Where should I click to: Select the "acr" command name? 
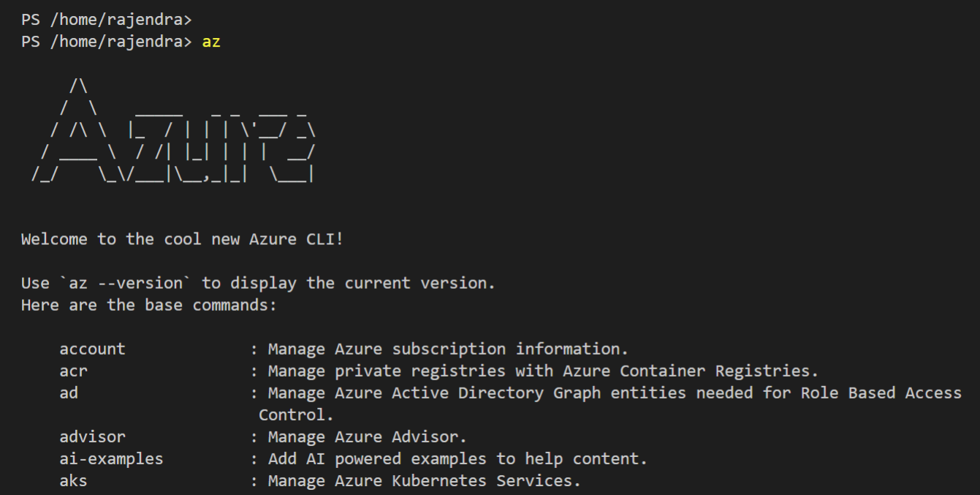(73, 371)
